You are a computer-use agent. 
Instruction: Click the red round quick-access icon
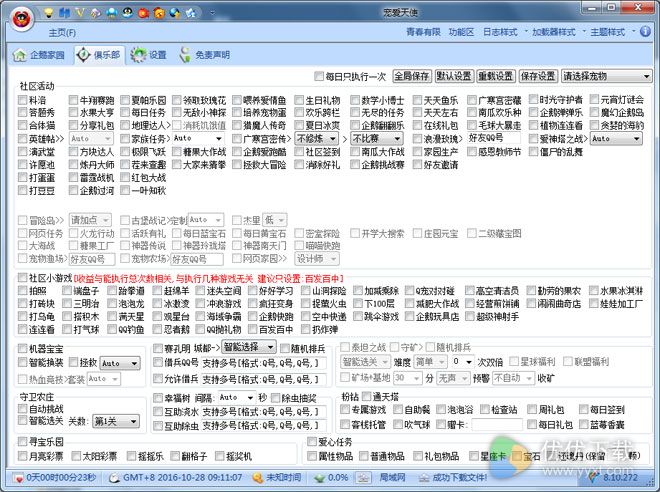coord(144,13)
